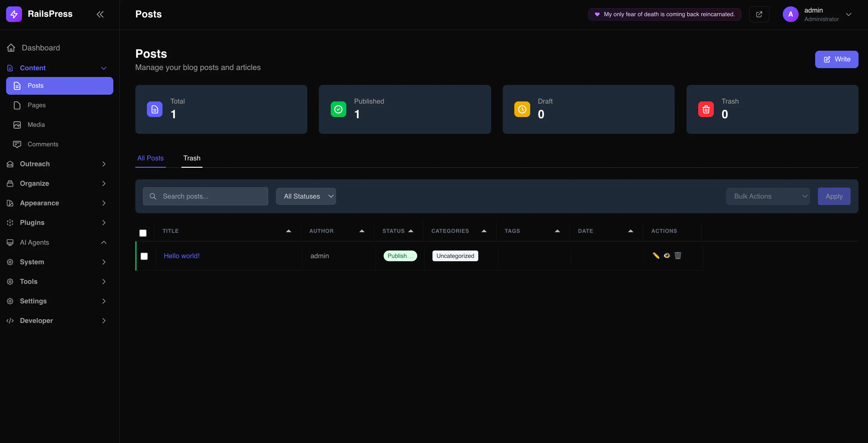Open the site in a new tab icon

tap(759, 14)
